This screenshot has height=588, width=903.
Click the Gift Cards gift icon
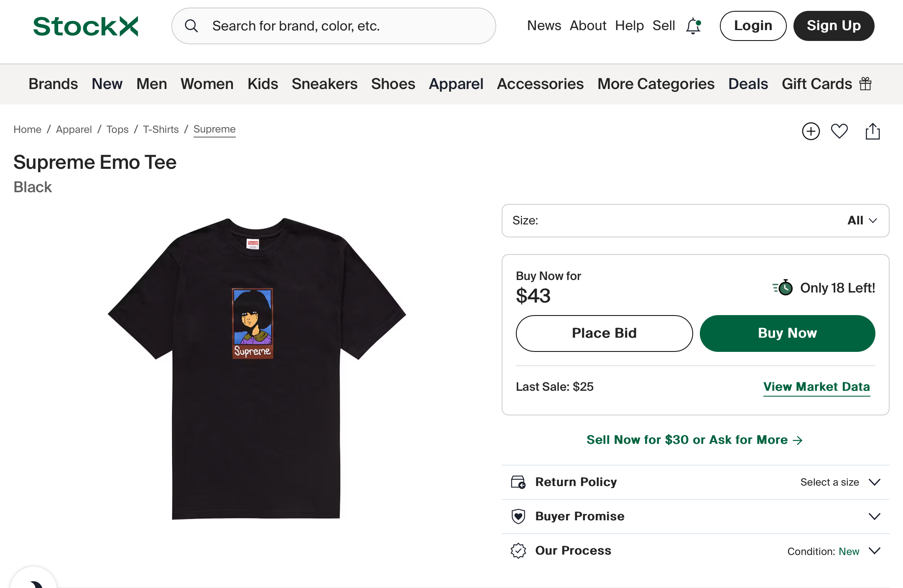tap(865, 84)
